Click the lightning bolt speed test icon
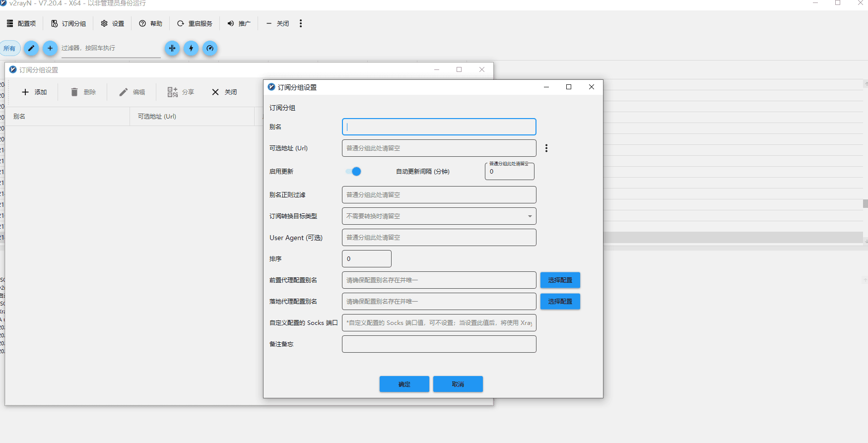The width and height of the screenshot is (868, 443). [x=191, y=48]
